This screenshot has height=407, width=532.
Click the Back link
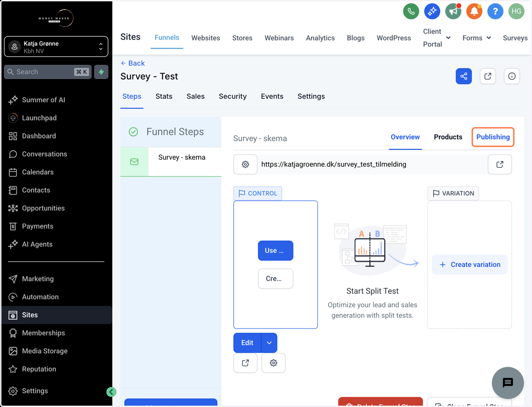click(133, 63)
